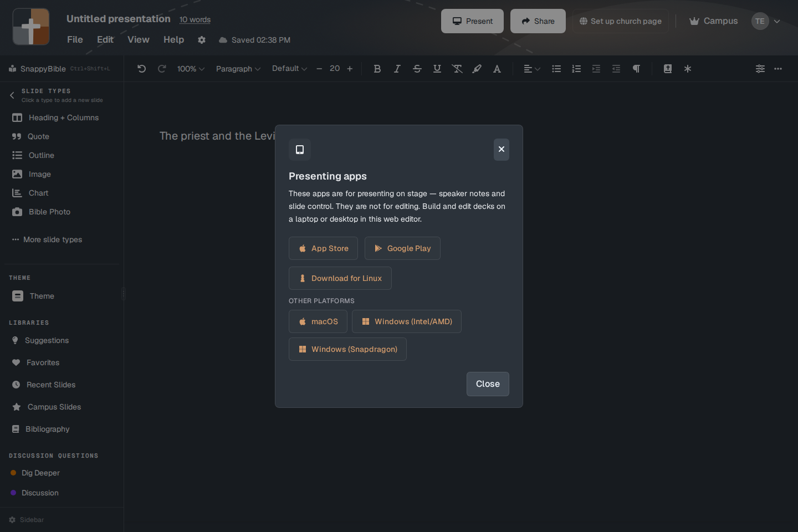Click the Untitled presentation title field
This screenshot has height=532, width=798.
tap(119, 19)
